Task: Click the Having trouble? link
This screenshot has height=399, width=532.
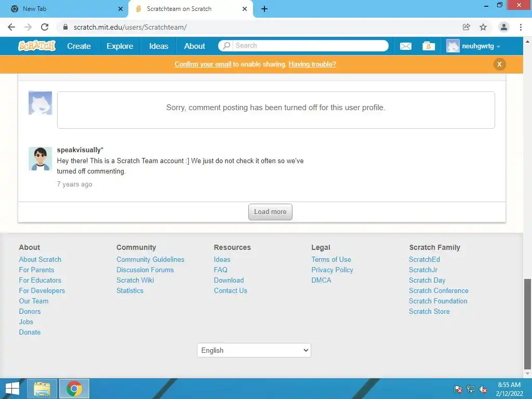Action: [312, 64]
